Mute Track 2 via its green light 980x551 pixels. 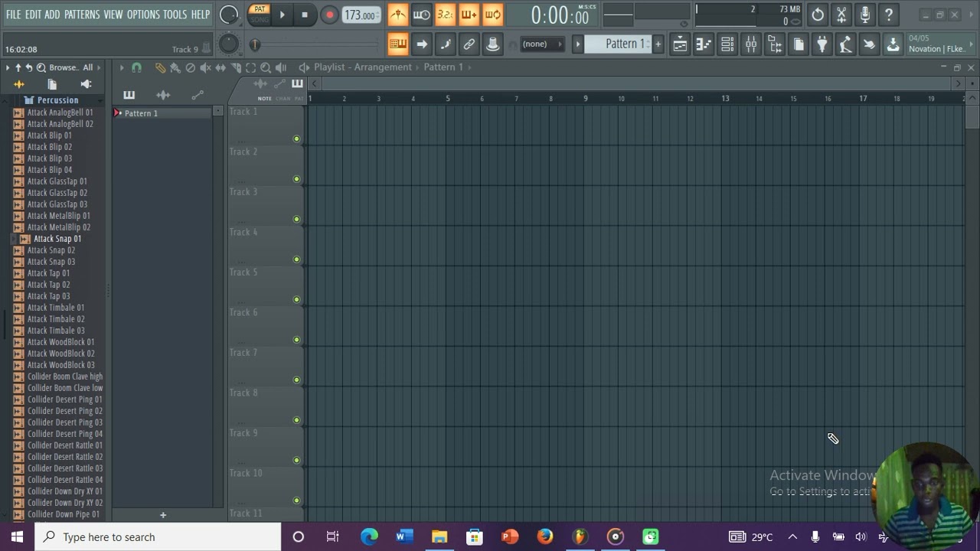pyautogui.click(x=296, y=179)
